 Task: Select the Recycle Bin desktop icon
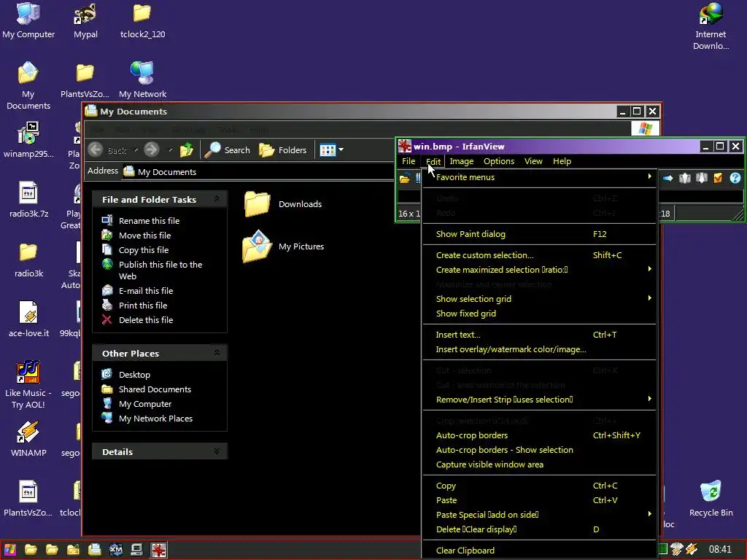pyautogui.click(x=711, y=499)
